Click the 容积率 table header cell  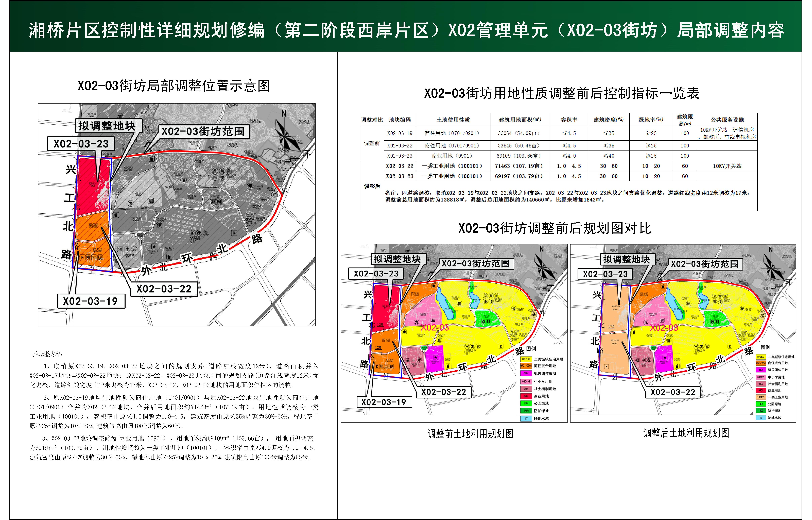click(x=569, y=120)
